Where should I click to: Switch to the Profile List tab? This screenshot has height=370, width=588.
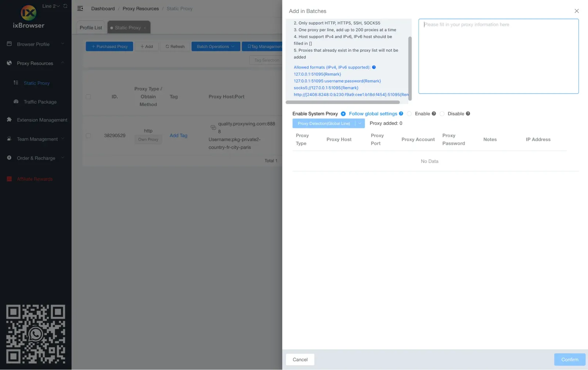(x=91, y=28)
